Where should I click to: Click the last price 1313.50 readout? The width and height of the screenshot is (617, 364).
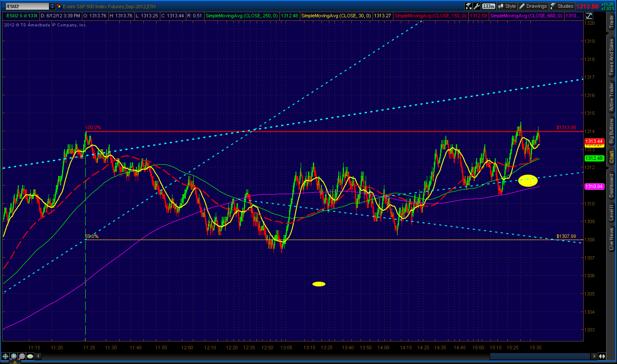click(587, 6)
